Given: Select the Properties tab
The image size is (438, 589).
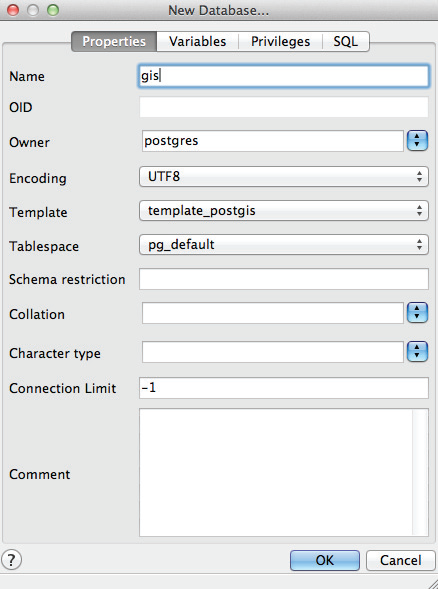Looking at the screenshot, I should [114, 41].
